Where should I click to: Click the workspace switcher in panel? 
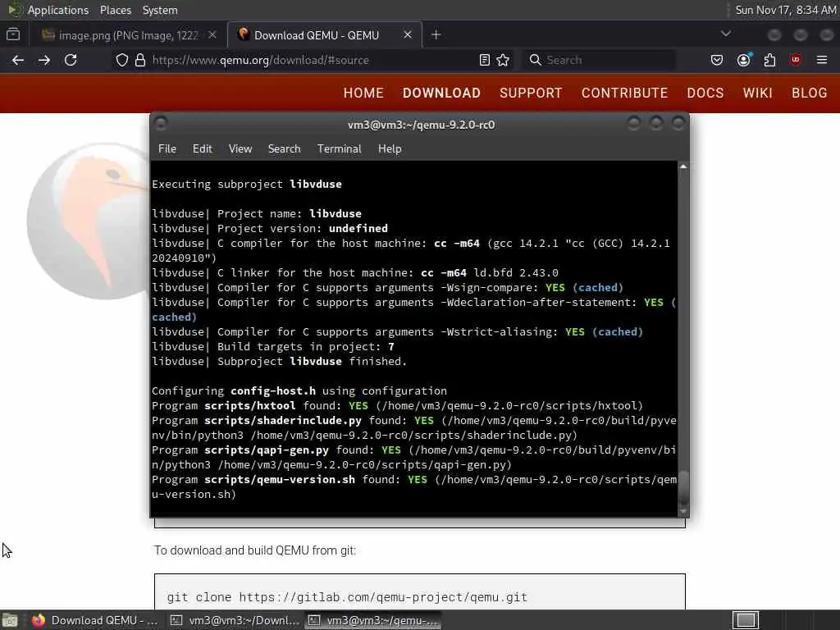[745, 620]
